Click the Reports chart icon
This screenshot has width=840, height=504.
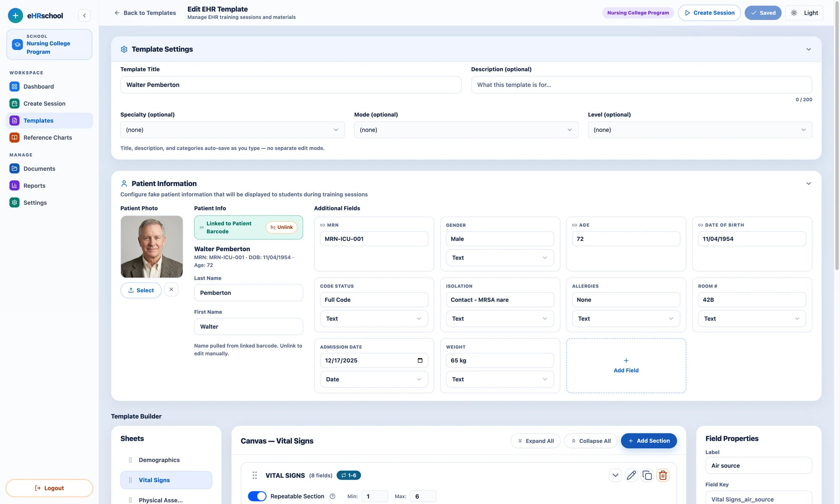tap(14, 186)
